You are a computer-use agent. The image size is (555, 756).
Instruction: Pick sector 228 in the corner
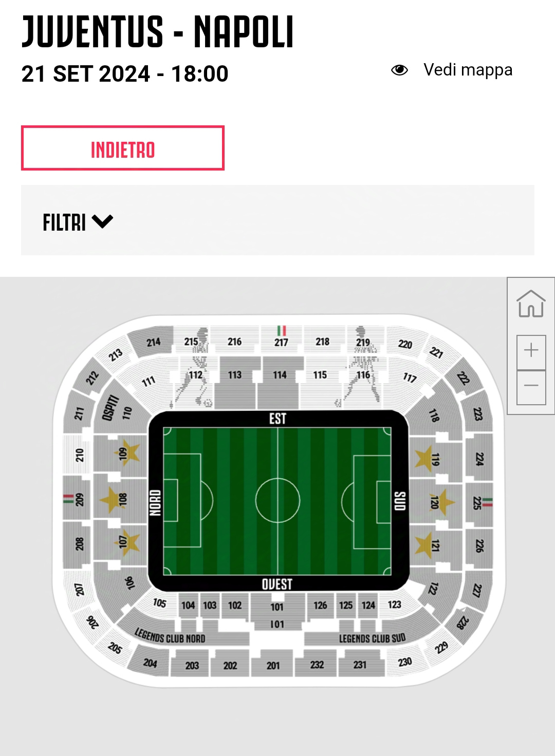tap(462, 623)
